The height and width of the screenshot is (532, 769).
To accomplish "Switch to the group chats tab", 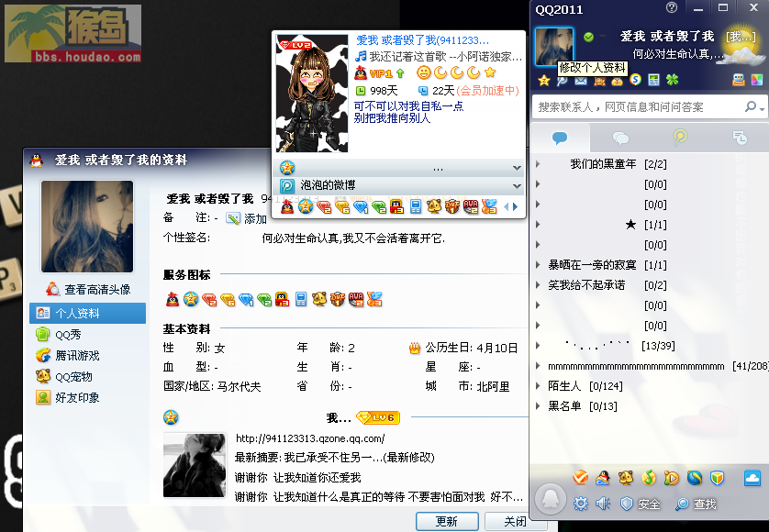I will pyautogui.click(x=620, y=138).
